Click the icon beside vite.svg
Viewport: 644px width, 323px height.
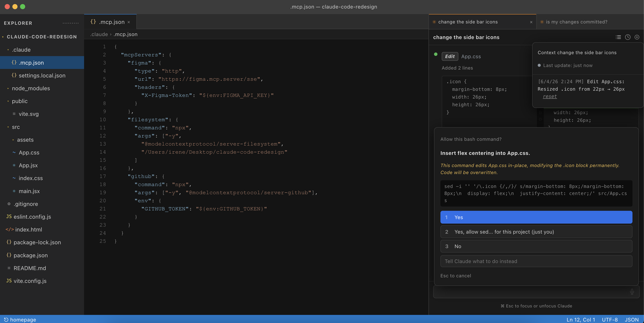click(14, 114)
